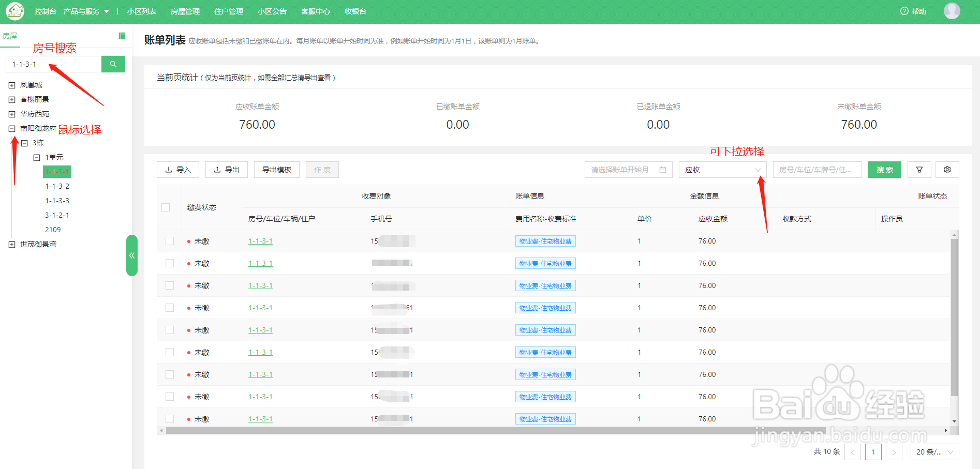Open the 20条/页 page size dropdown

[934, 451]
